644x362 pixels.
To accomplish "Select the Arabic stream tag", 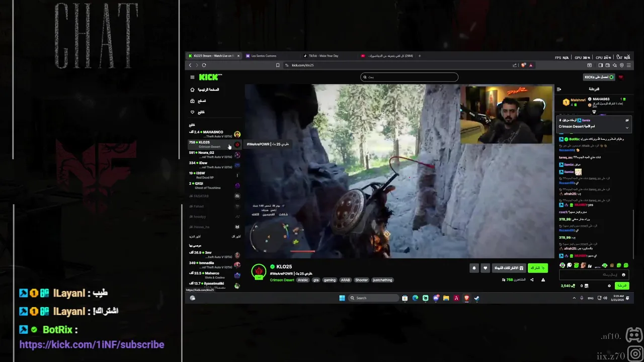I will [x=303, y=280].
